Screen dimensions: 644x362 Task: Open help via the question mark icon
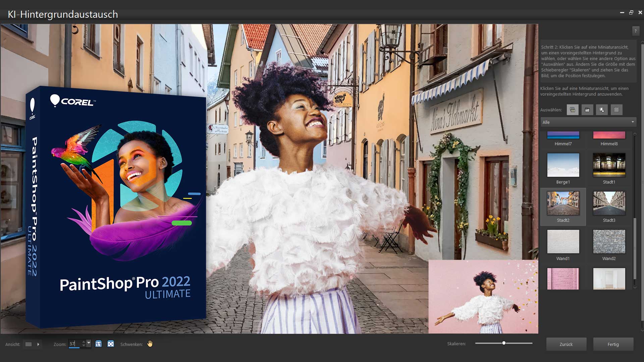click(x=635, y=31)
